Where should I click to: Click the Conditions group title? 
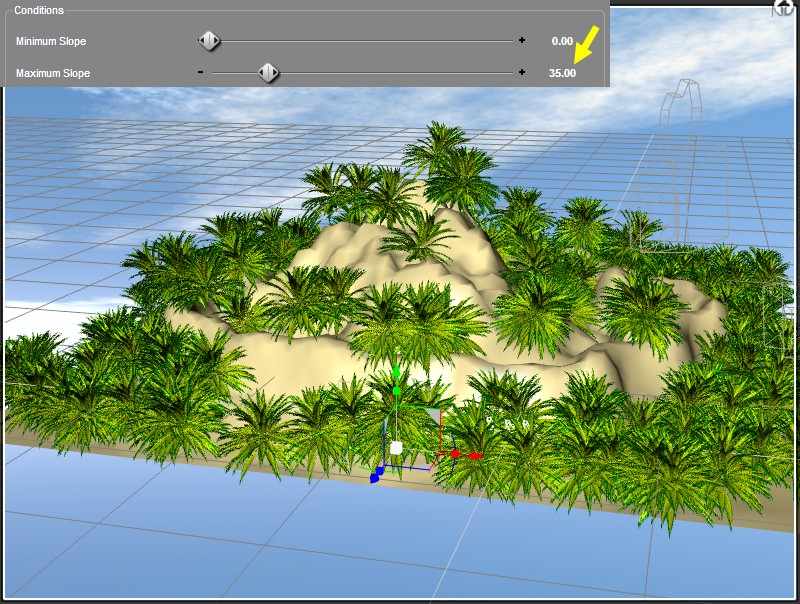click(39, 10)
